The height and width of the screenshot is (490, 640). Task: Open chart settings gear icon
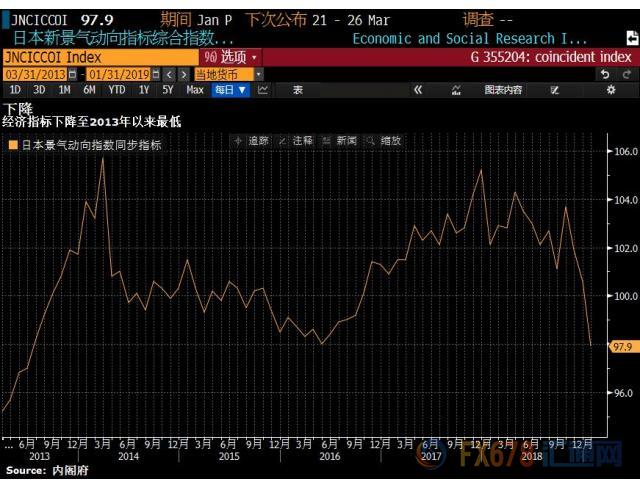(611, 90)
